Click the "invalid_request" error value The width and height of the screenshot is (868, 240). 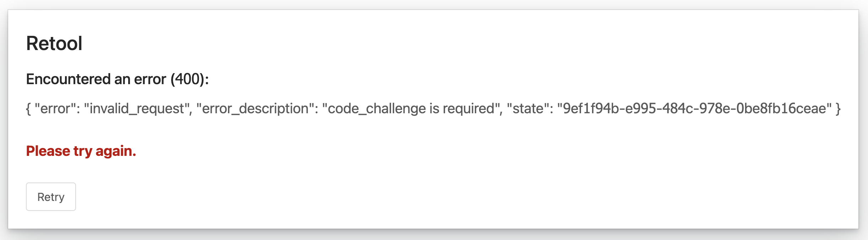138,108
